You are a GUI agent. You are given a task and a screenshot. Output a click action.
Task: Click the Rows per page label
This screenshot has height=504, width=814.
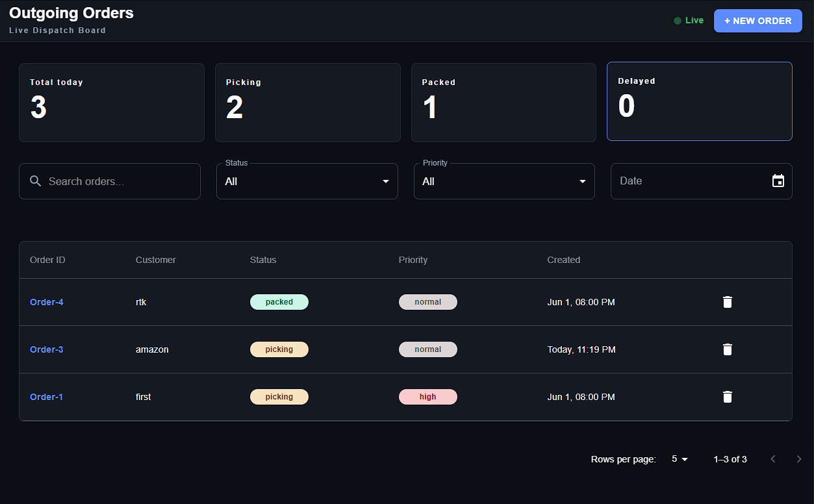coord(624,459)
